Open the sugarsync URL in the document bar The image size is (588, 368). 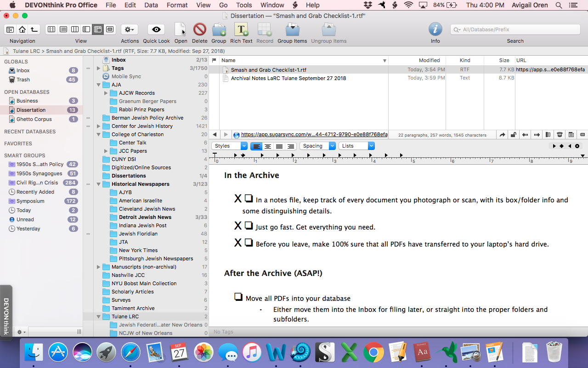point(314,135)
